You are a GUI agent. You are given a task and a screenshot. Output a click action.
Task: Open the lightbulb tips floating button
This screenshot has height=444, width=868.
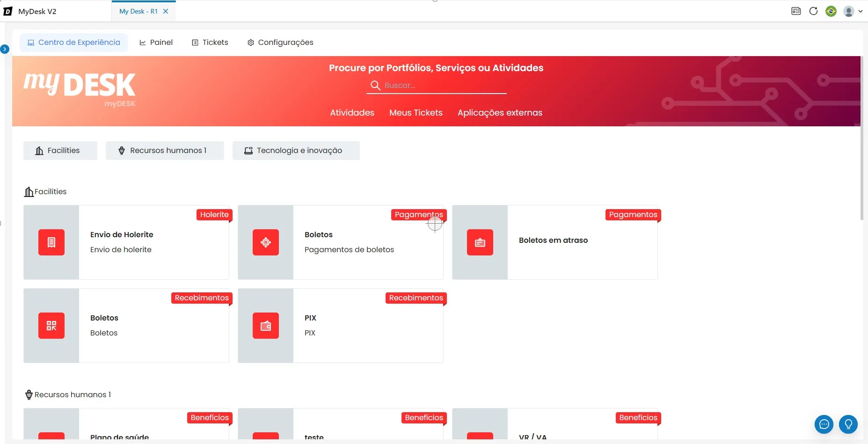click(848, 424)
